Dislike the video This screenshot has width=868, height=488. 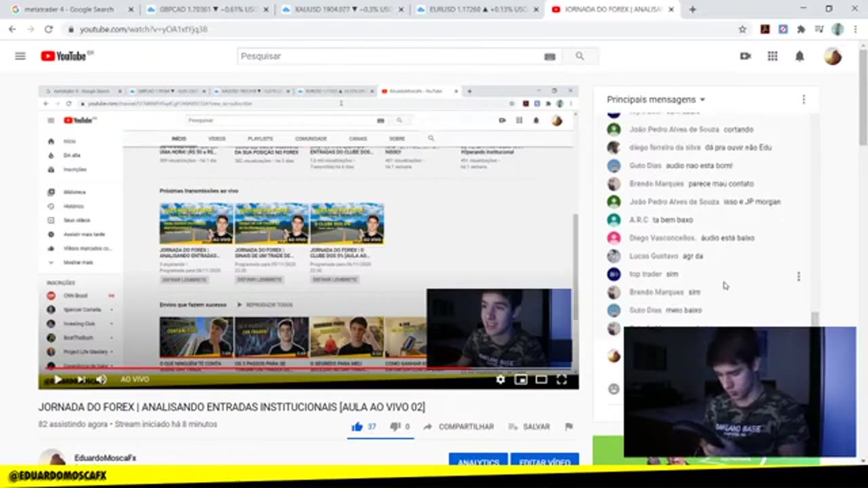coord(399,426)
